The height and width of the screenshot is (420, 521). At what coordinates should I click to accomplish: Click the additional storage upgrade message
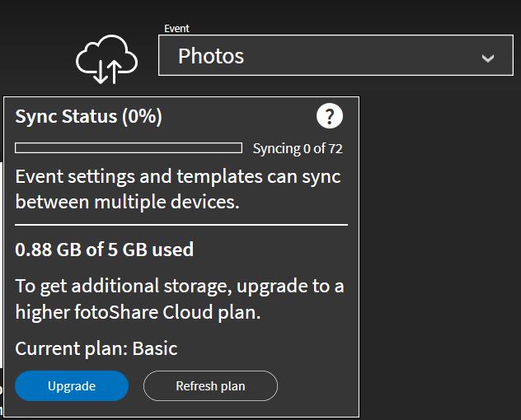click(x=180, y=299)
